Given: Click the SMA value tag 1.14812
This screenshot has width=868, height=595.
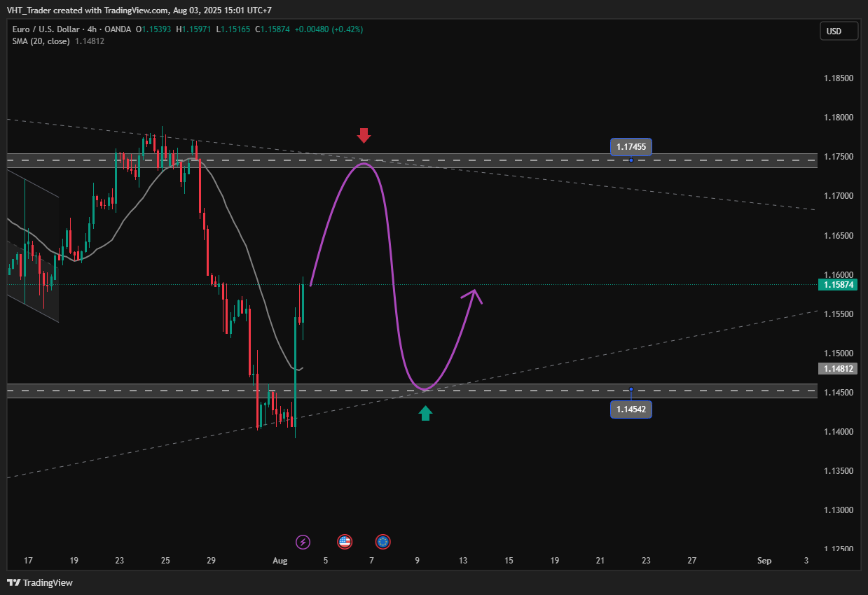Looking at the screenshot, I should pos(837,368).
